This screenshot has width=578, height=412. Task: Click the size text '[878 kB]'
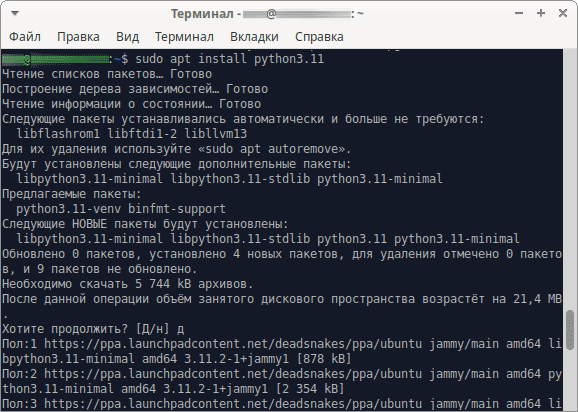[x=323, y=359]
